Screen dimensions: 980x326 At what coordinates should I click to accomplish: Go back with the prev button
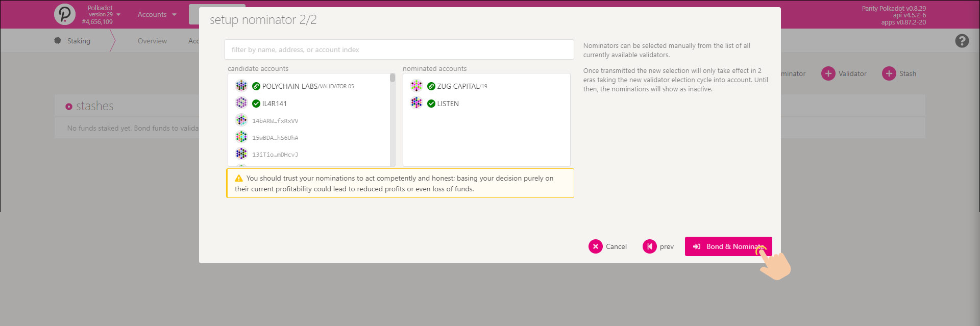tap(658, 246)
